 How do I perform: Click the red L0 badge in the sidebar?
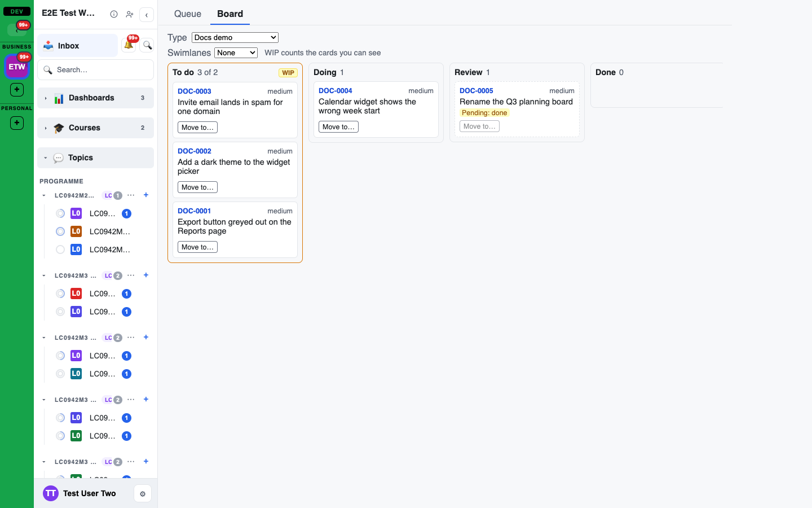(x=76, y=294)
